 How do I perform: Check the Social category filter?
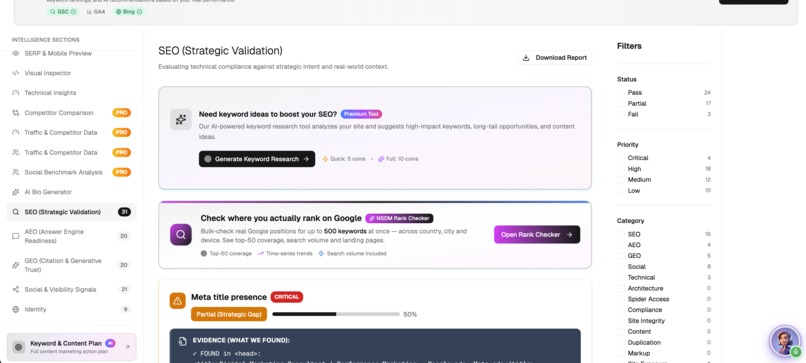point(621,266)
